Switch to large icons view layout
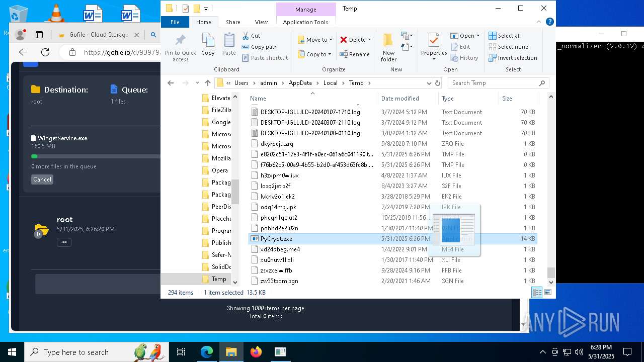This screenshot has width=644, height=362. click(548, 293)
